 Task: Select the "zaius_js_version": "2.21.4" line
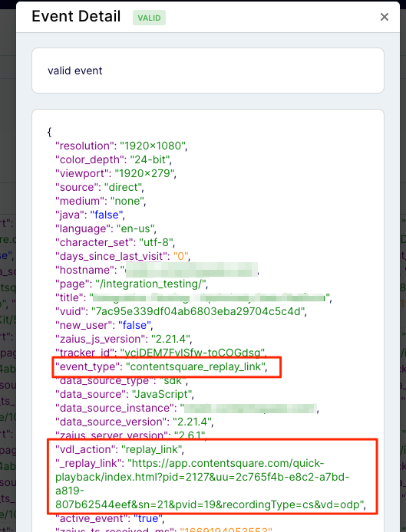pos(124,339)
